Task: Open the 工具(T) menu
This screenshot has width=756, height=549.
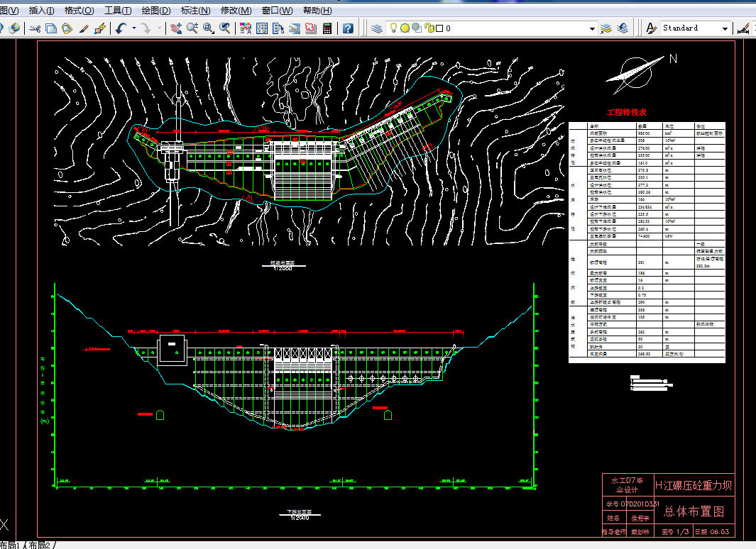Action: click(118, 10)
